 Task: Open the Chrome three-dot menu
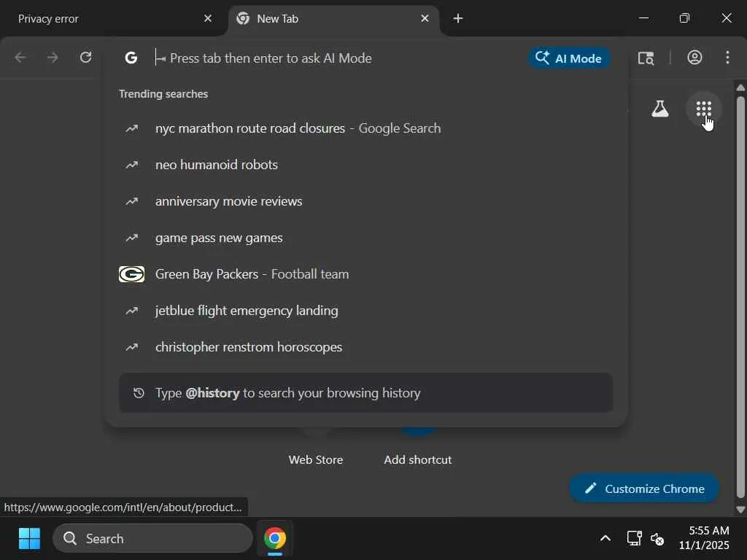point(727,58)
